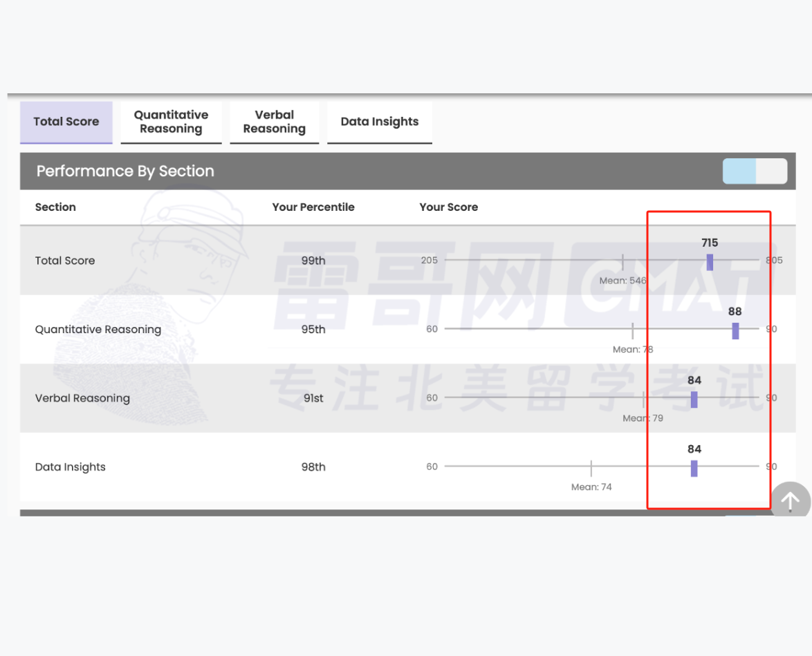Go to the Data Insights tab

point(380,122)
